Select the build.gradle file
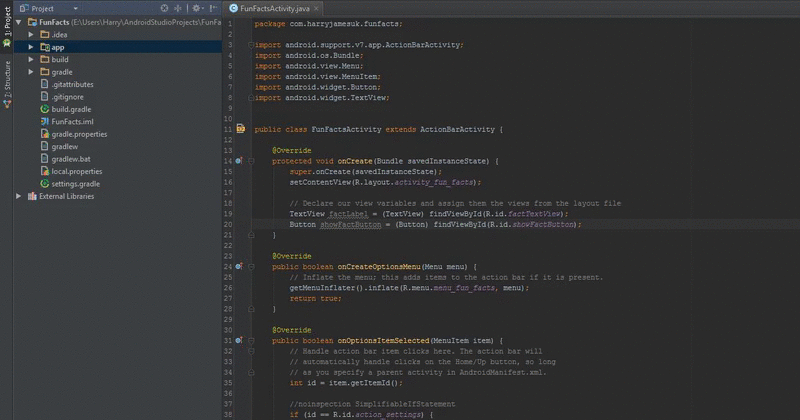The height and width of the screenshot is (420, 800). (71, 109)
